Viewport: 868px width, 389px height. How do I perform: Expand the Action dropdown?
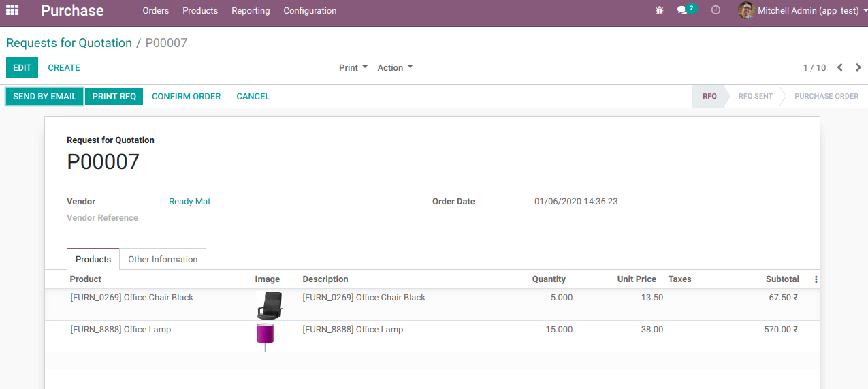coord(395,67)
